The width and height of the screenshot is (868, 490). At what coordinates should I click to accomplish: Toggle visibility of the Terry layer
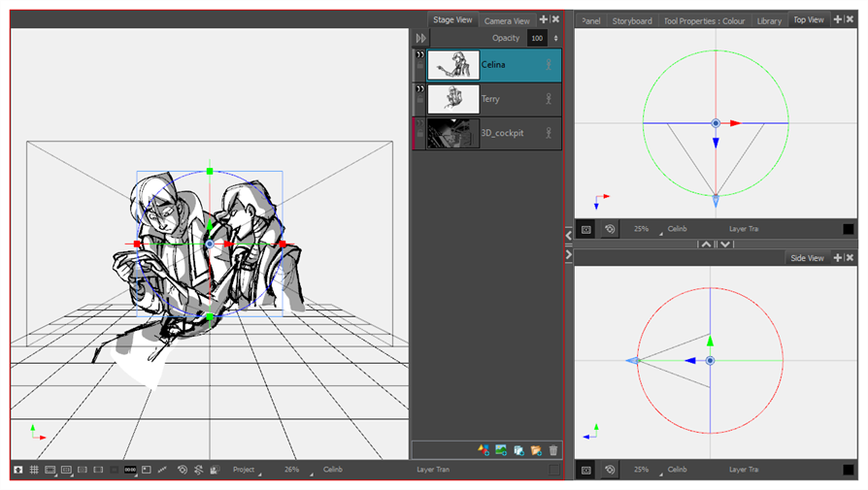point(419,89)
